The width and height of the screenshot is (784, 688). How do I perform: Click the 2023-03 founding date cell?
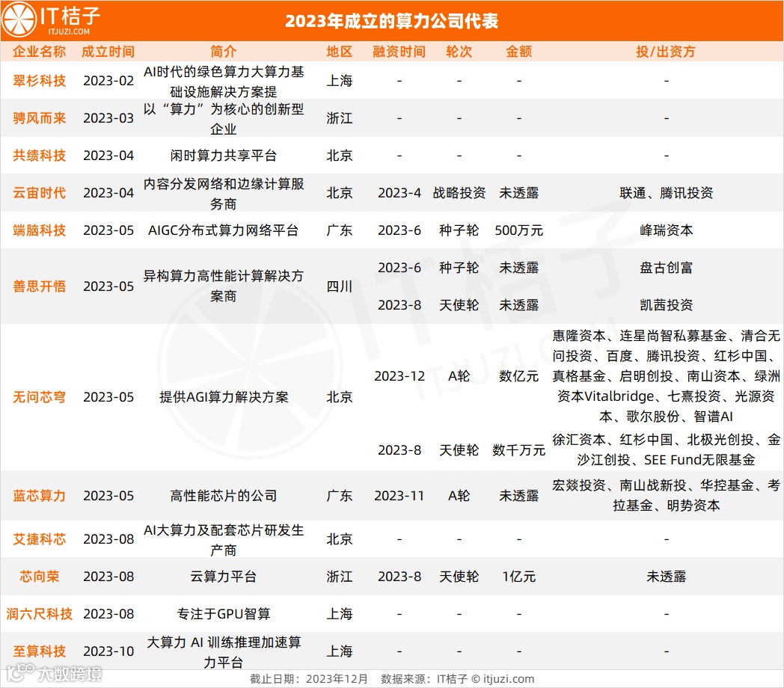tap(108, 118)
